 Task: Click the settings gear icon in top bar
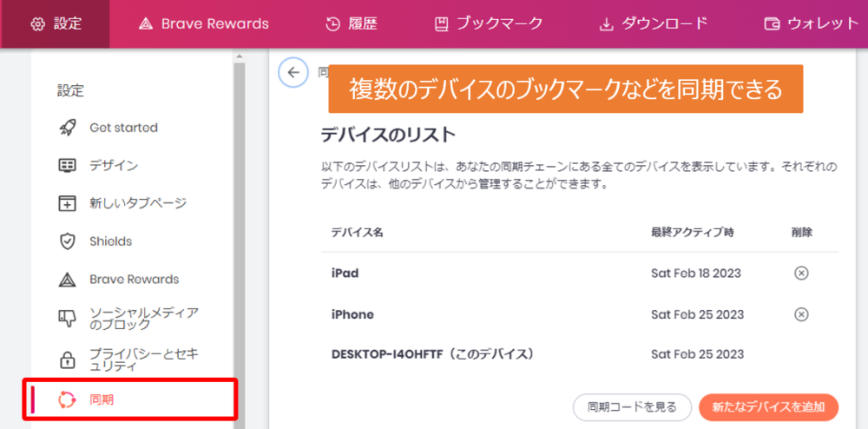point(37,24)
